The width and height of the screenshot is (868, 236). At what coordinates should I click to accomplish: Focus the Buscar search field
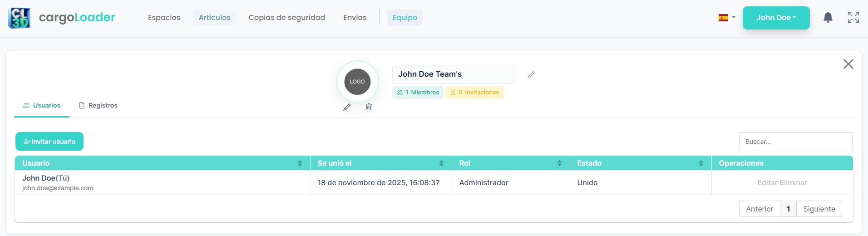(x=795, y=142)
